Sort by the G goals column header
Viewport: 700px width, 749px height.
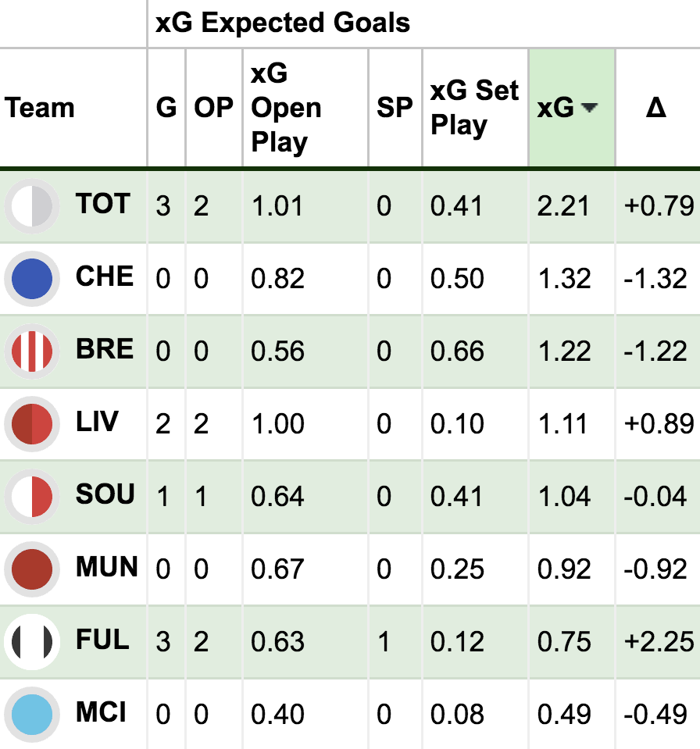point(166,108)
